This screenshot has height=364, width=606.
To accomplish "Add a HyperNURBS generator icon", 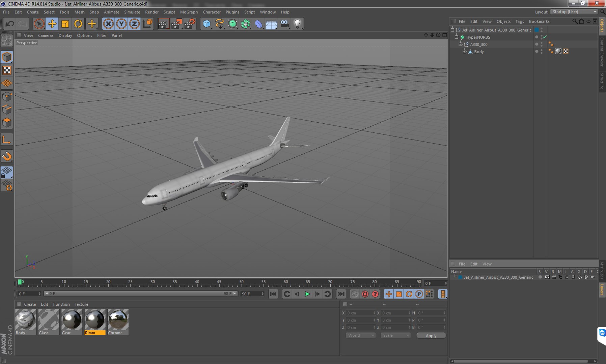I will (x=233, y=24).
